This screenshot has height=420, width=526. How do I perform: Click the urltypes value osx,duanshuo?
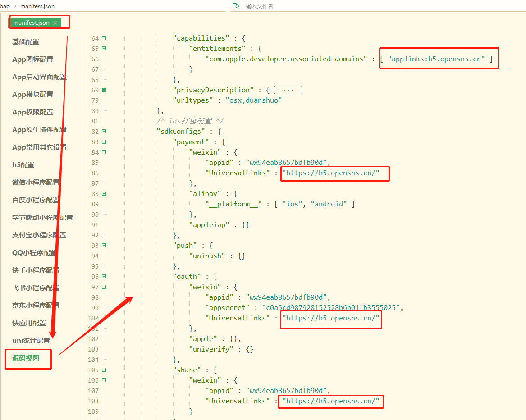[254, 100]
